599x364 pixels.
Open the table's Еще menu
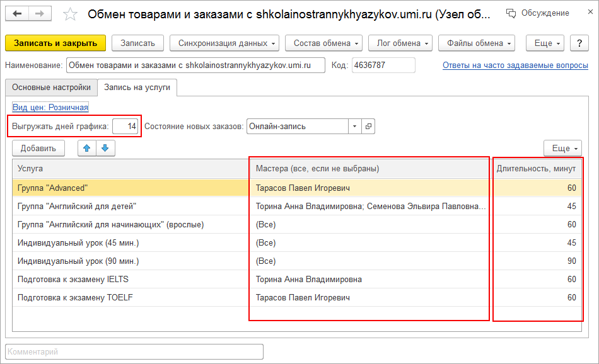[562, 148]
